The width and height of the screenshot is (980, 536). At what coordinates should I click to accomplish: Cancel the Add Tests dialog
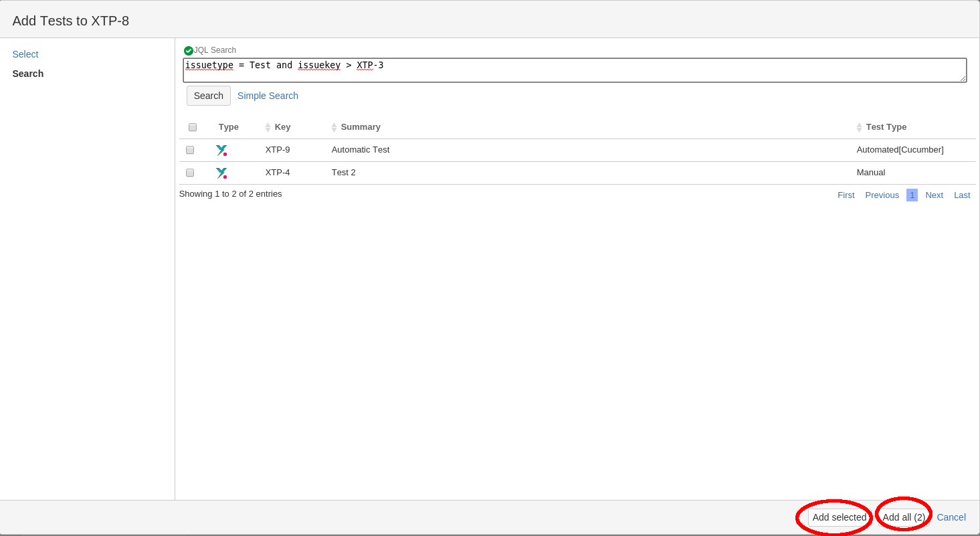[x=951, y=517]
